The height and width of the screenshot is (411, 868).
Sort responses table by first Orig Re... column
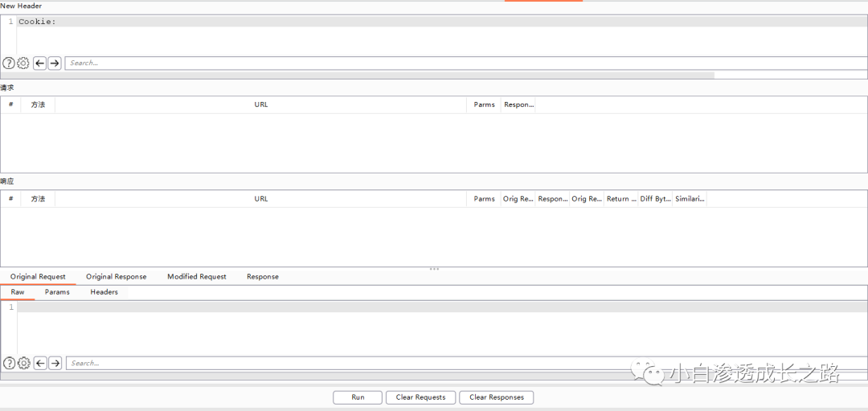(518, 198)
